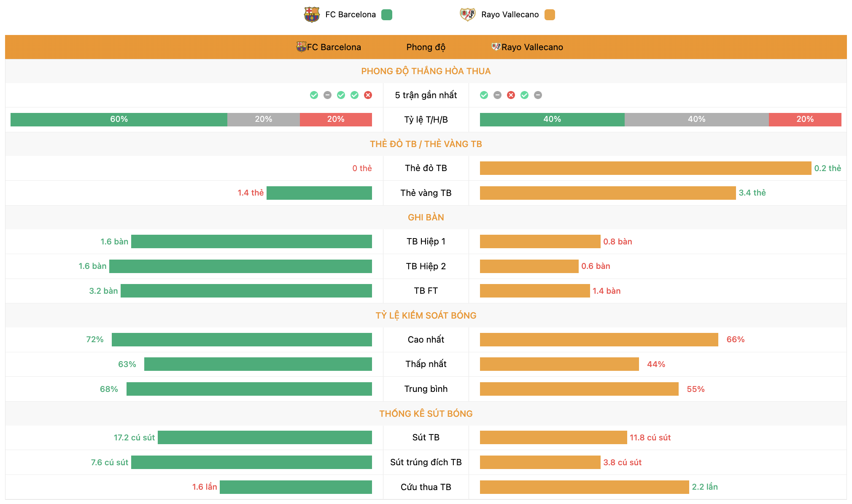The width and height of the screenshot is (852, 504).
Task: Click Rayo's '11.8 cú sút' value
Action: [x=650, y=437]
